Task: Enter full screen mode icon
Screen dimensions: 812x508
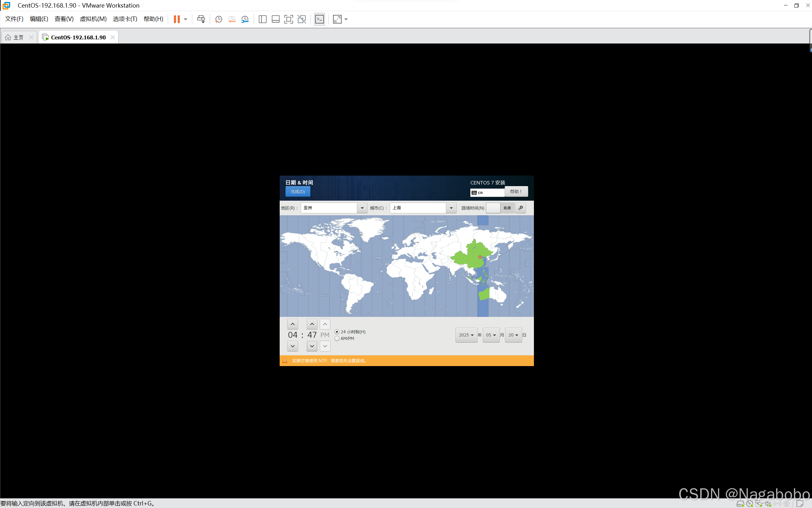Action: [289, 19]
